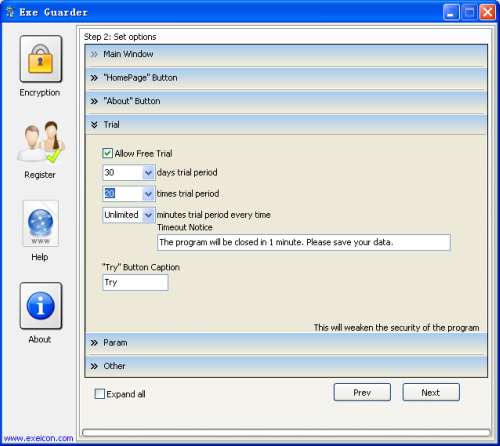This screenshot has width=500, height=446.
Task: Expand the Main Window section
Action: (x=286, y=55)
